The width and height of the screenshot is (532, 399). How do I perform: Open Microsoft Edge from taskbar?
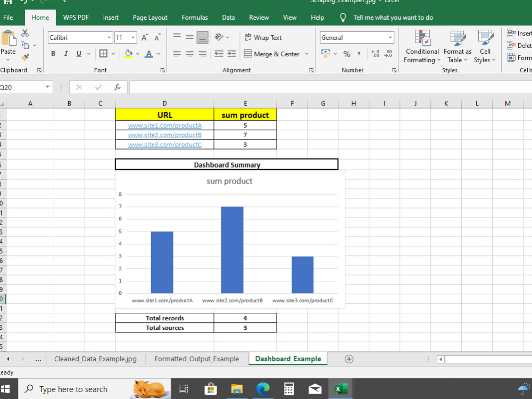tap(263, 389)
